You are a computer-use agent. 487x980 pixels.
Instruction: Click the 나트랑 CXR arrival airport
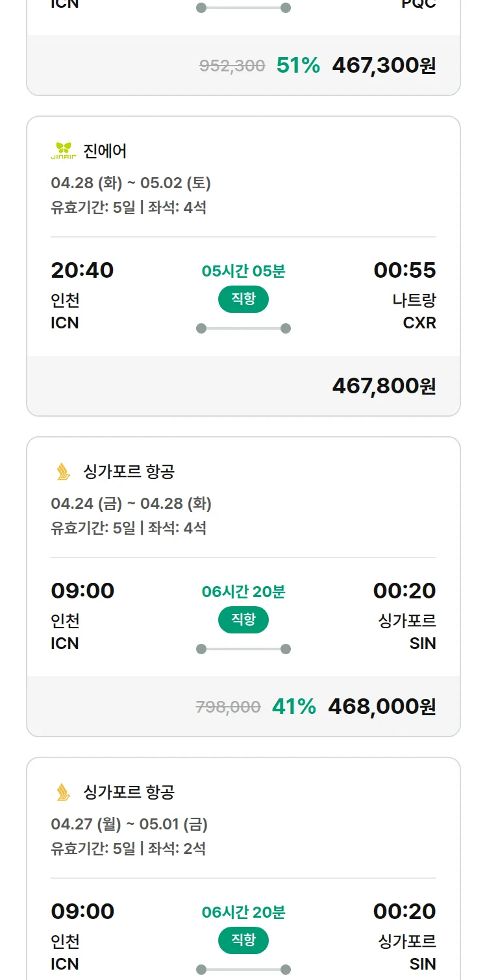click(x=414, y=312)
